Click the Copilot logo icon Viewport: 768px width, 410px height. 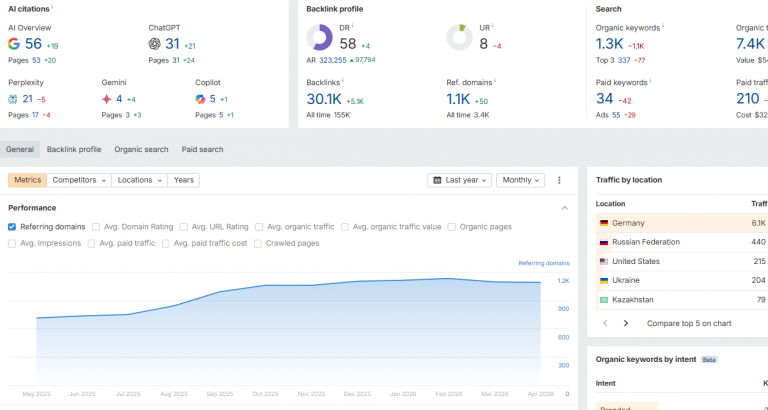click(200, 99)
